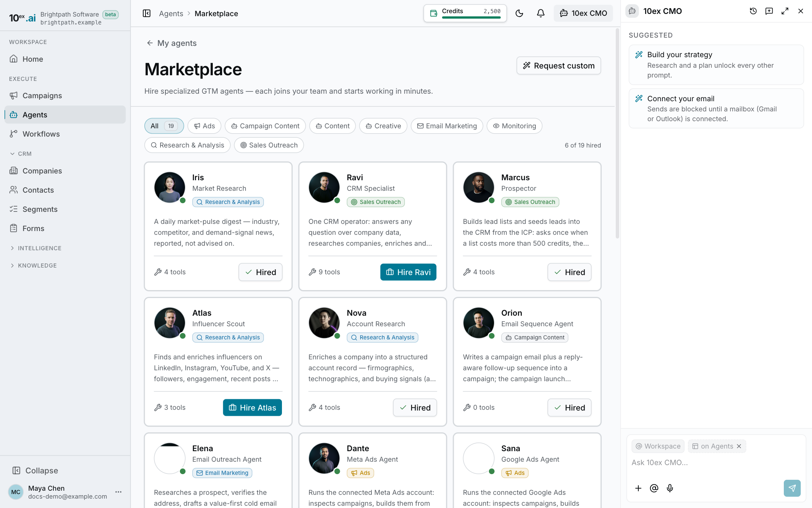
Task: Toggle Marcus's Hired status
Action: 570,272
